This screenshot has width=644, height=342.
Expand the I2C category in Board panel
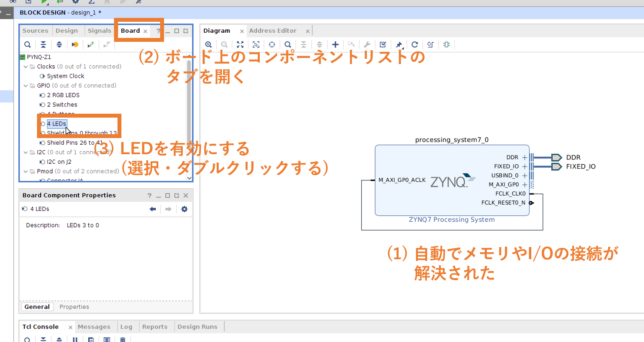pos(26,152)
